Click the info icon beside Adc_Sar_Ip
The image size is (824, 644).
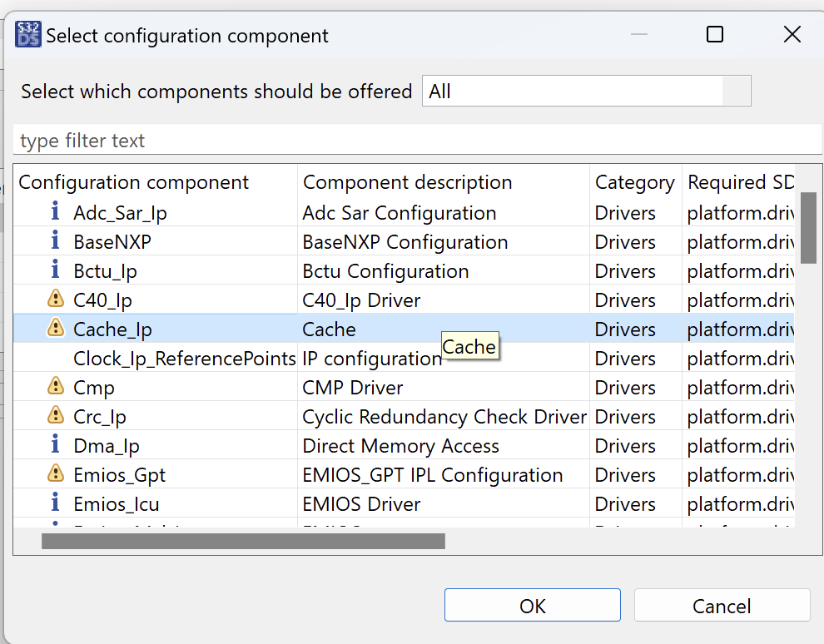point(56,212)
